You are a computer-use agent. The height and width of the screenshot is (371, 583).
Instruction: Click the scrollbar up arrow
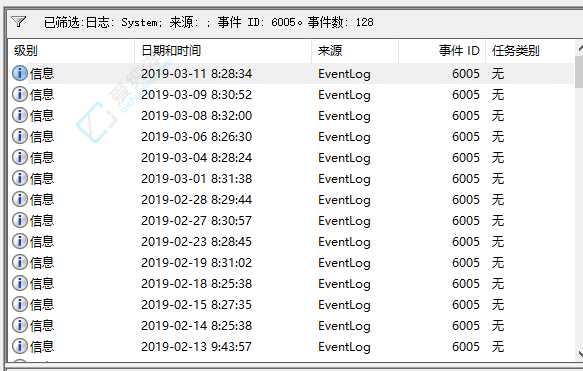point(579,48)
